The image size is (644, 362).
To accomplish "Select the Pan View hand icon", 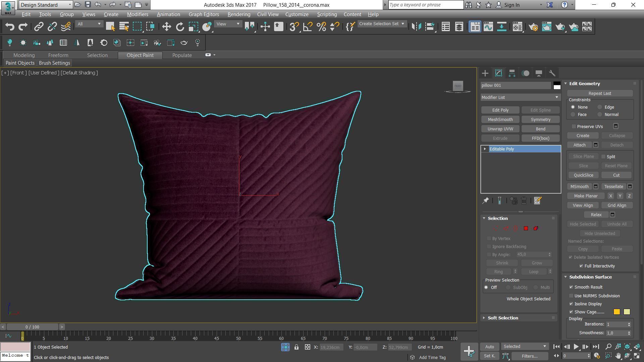I will [618, 356].
